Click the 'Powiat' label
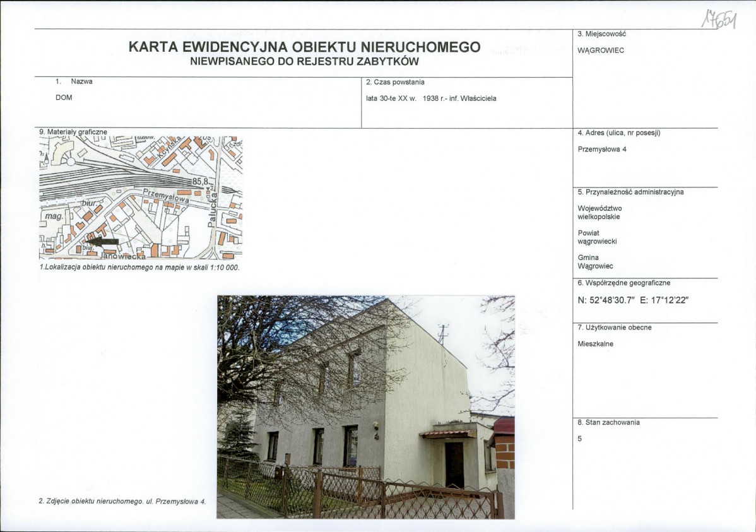Viewport: 756px width, 532px height. pyautogui.click(x=588, y=233)
